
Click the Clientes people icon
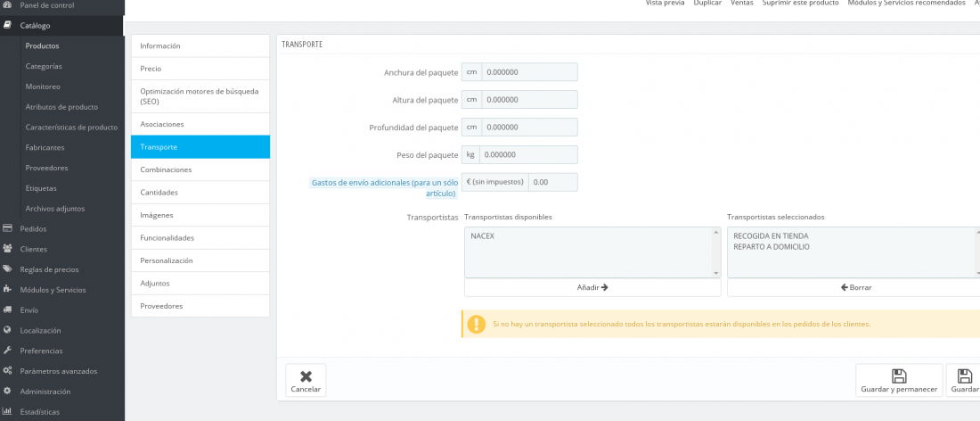tap(7, 248)
